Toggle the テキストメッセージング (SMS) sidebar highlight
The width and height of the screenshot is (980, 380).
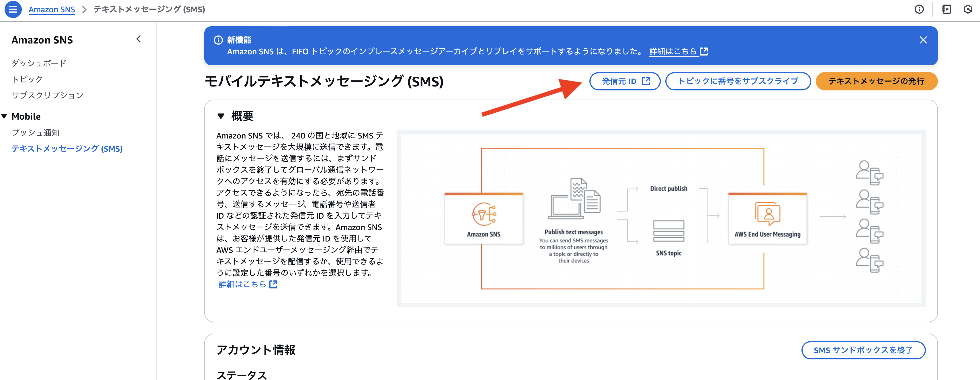(67, 149)
